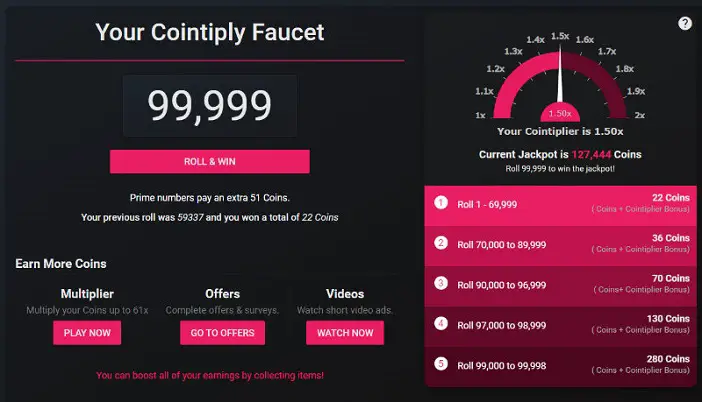Click PLAY NOW under Multiplier

pos(87,333)
